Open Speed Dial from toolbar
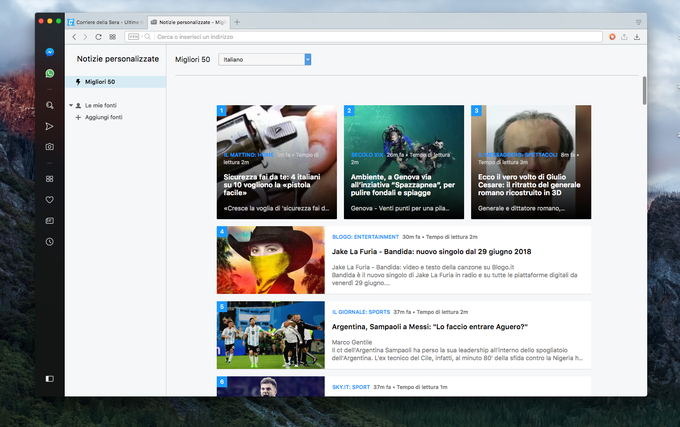680x427 pixels. 112,37
